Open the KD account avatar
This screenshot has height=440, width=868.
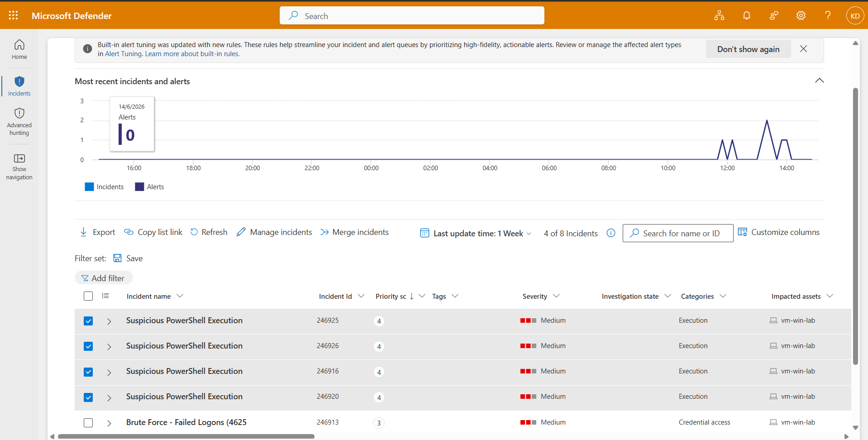pos(855,16)
